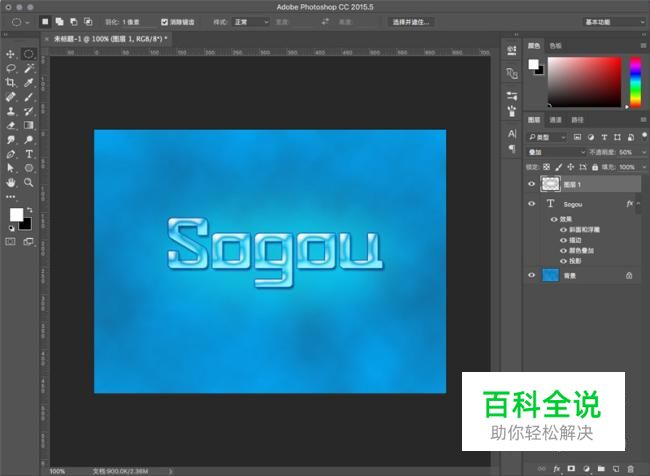Select the Horizontal Type tool
The width and height of the screenshot is (650, 476).
(x=28, y=154)
